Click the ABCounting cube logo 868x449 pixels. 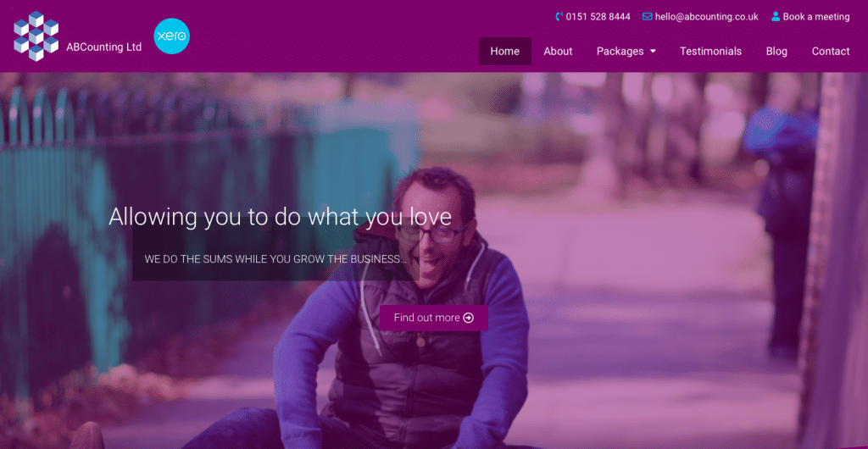[x=36, y=36]
